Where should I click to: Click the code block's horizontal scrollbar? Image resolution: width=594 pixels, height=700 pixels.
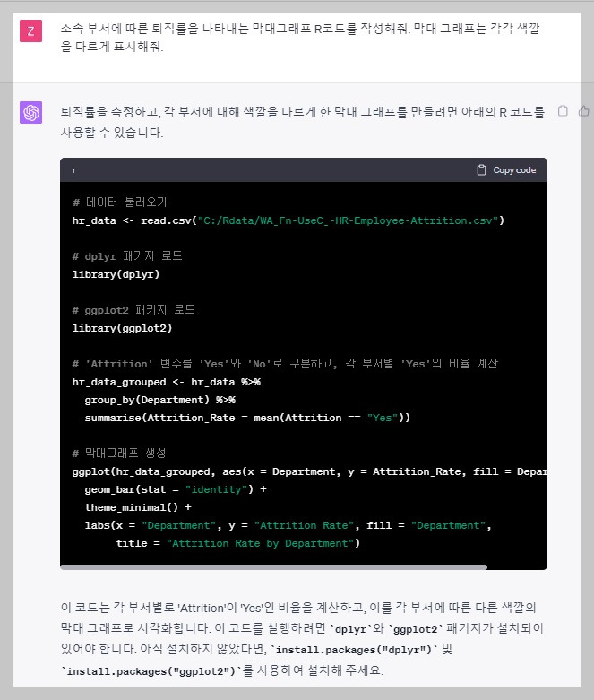(273, 567)
